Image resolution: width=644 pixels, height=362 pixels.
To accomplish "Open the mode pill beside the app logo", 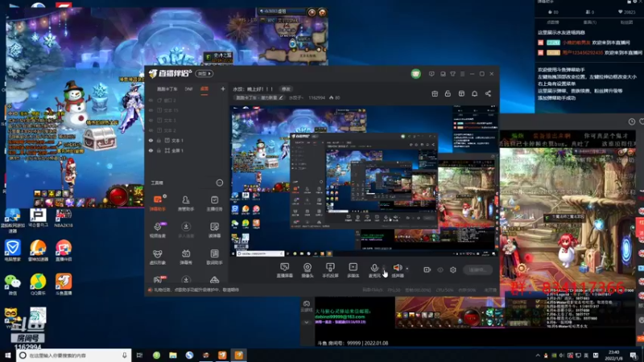I will [204, 74].
